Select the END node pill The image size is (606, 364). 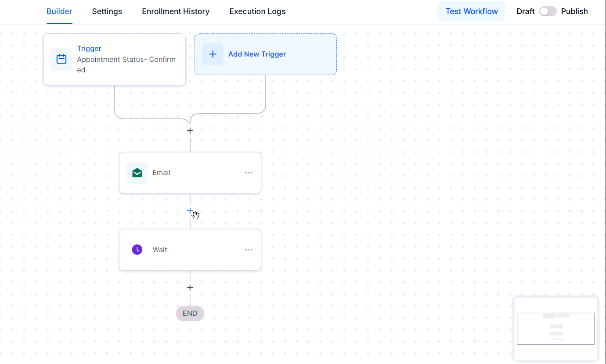[x=190, y=314]
